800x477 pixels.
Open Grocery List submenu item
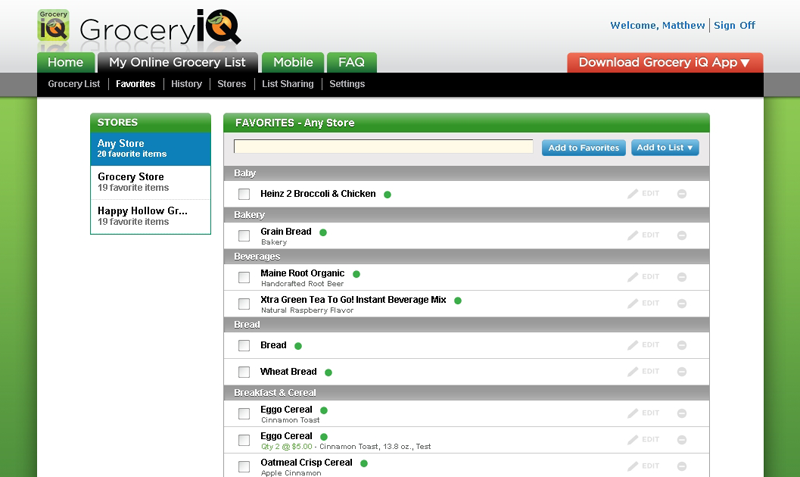(x=74, y=84)
